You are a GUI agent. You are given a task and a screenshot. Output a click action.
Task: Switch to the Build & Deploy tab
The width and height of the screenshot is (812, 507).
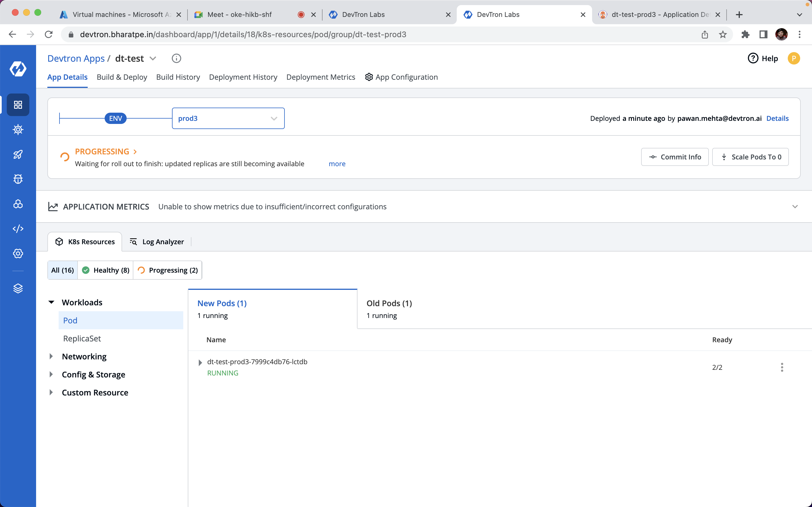click(x=122, y=77)
